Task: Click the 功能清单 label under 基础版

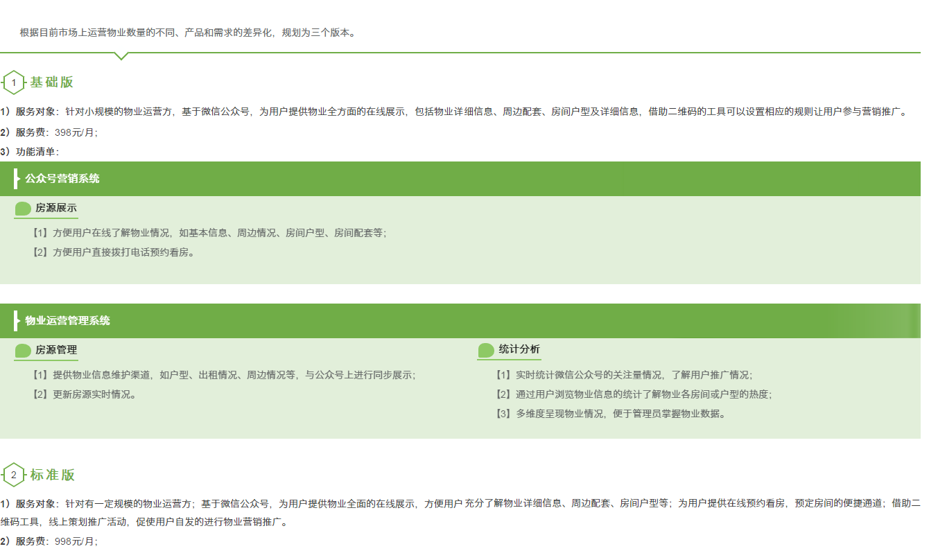Action: (x=37, y=151)
